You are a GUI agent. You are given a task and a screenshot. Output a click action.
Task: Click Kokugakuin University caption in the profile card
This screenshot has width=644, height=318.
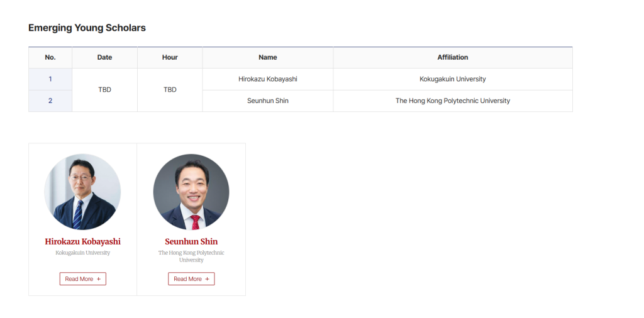[82, 253]
